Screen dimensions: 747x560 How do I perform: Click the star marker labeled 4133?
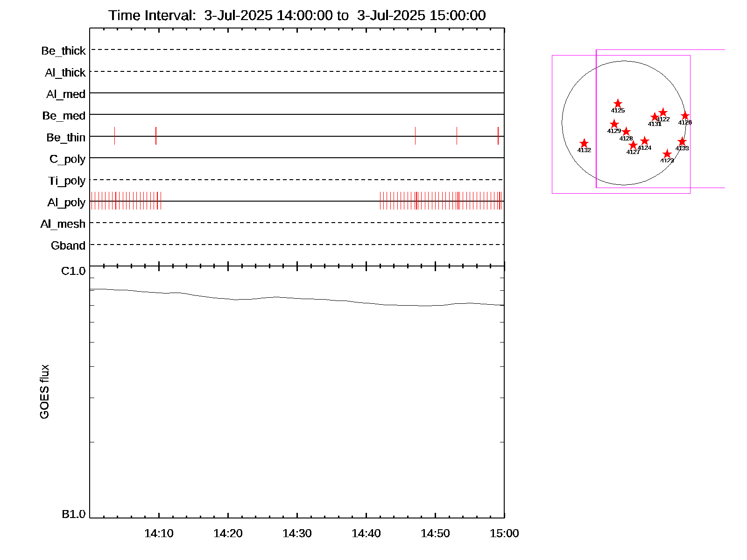[x=682, y=141]
